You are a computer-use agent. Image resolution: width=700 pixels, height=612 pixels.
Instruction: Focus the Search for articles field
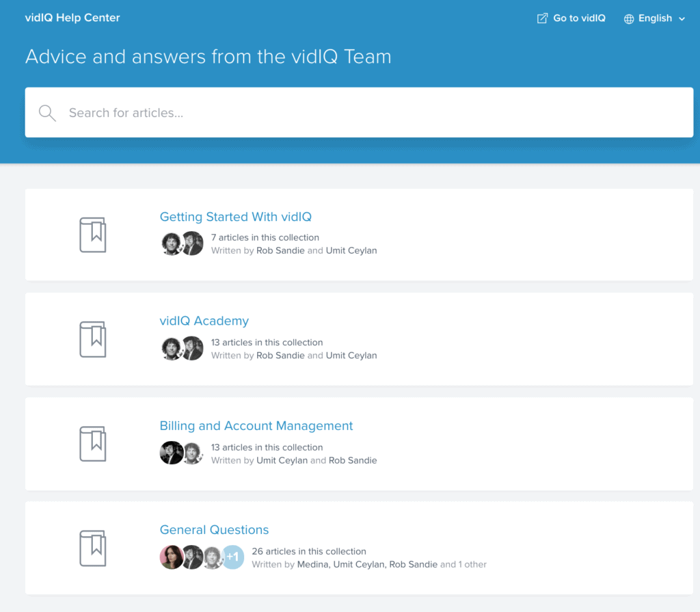[x=359, y=112]
